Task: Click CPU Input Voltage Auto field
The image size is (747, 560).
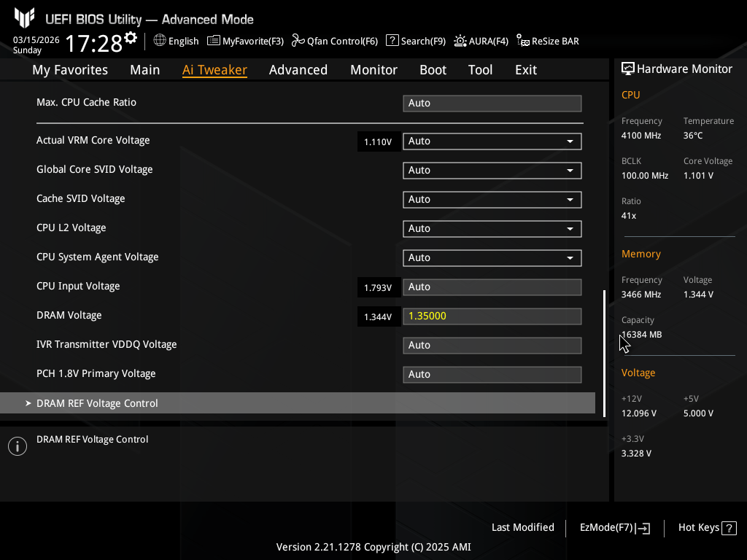Action: click(492, 287)
